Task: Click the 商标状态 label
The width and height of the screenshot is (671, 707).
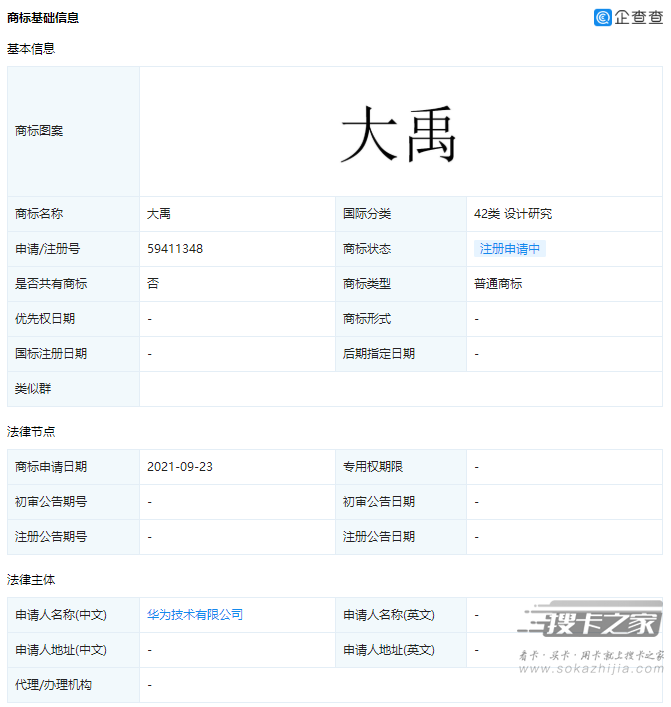Action: click(x=367, y=248)
